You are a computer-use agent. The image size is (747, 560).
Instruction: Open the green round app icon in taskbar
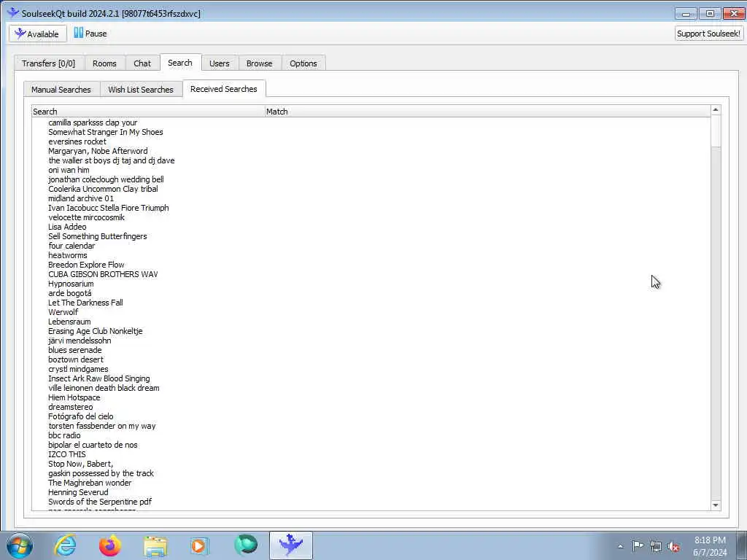coord(246,545)
